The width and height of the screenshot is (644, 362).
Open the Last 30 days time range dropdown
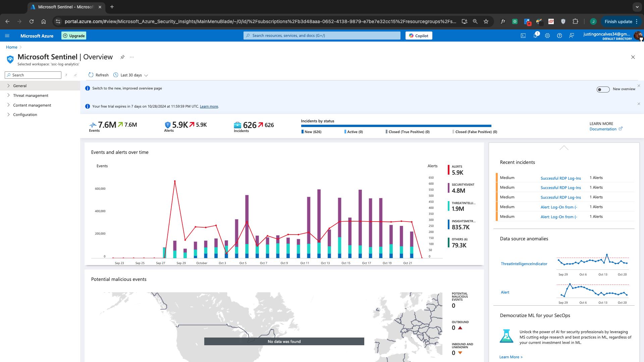click(131, 75)
